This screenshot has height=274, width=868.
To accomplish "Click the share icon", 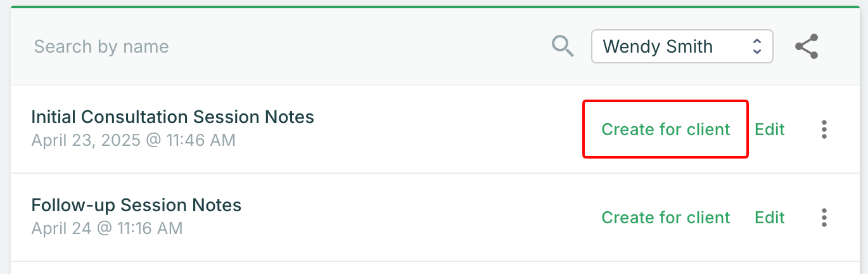I will pos(807,47).
